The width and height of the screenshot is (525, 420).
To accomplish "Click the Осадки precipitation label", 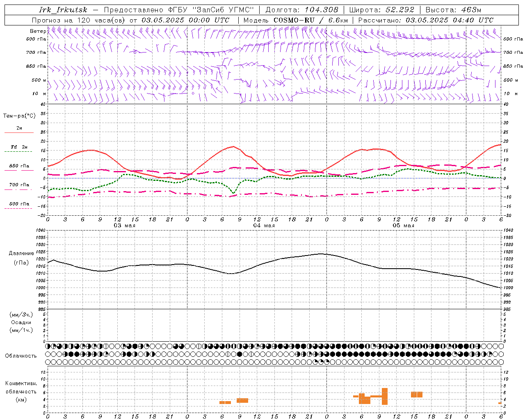I will (x=21, y=322).
